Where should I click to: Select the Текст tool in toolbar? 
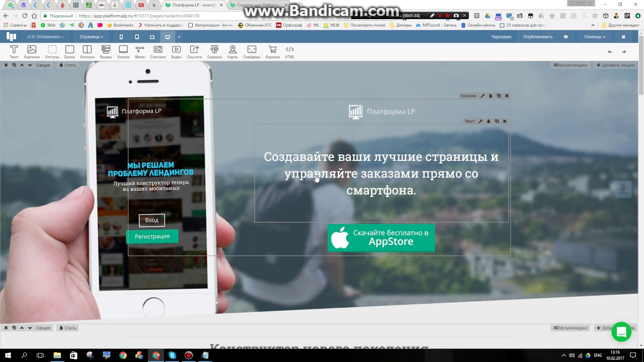pos(14,52)
